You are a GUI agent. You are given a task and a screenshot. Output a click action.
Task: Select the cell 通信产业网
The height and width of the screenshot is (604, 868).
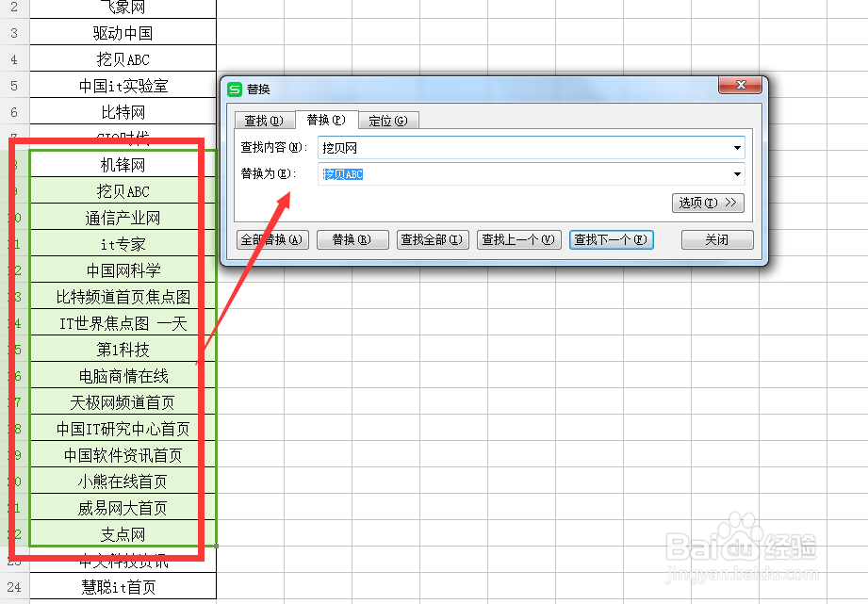(123, 218)
